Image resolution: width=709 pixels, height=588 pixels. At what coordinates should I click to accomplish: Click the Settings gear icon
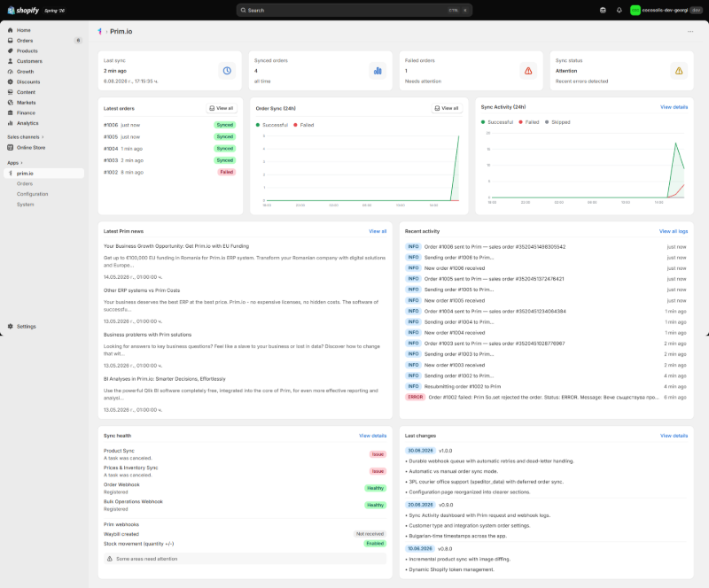[11, 326]
